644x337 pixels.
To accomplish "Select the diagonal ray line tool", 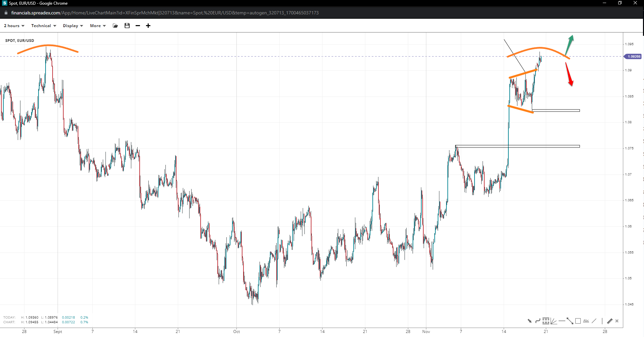I will point(594,321).
